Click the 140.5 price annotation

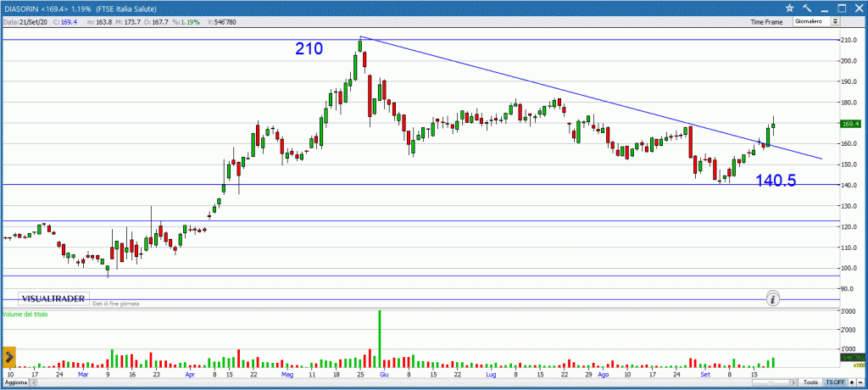coord(776,180)
